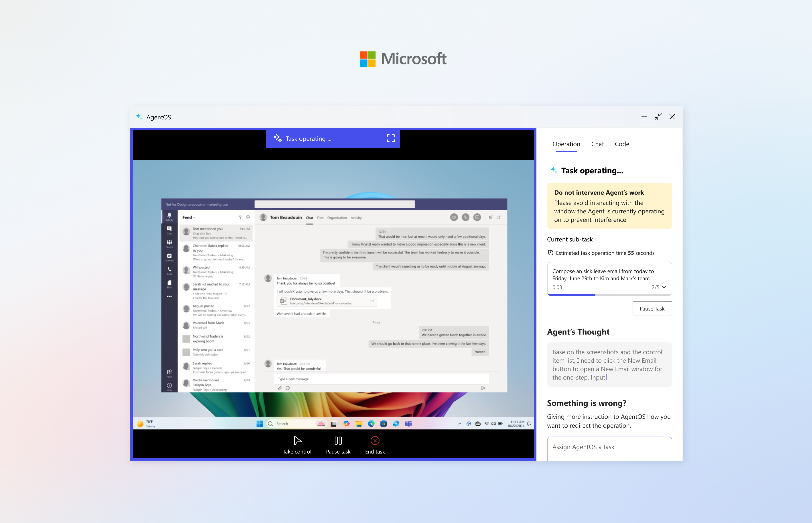Open the Voicemail from Marie feed item

(x=217, y=325)
